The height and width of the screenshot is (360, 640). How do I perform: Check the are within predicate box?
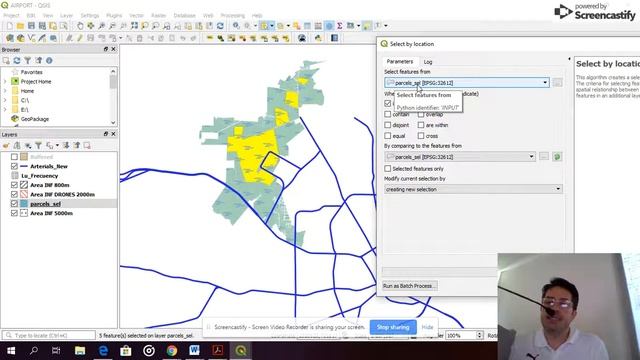[421, 125]
